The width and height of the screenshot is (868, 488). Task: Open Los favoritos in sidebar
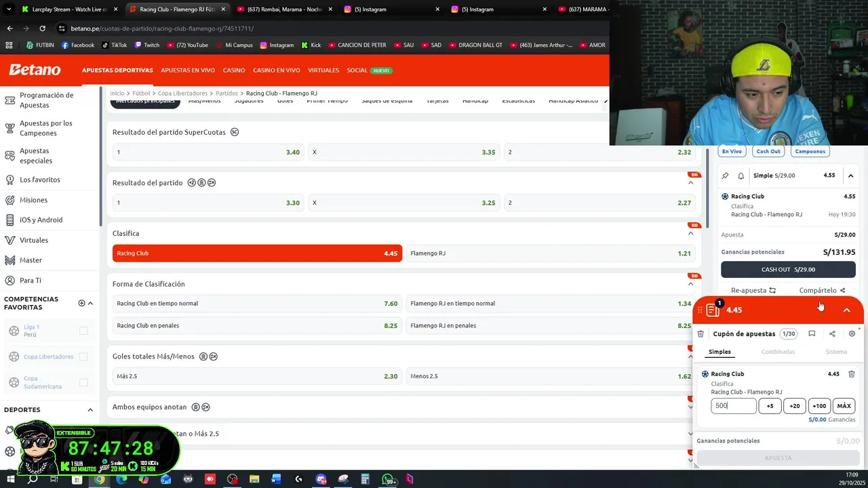[x=39, y=180]
